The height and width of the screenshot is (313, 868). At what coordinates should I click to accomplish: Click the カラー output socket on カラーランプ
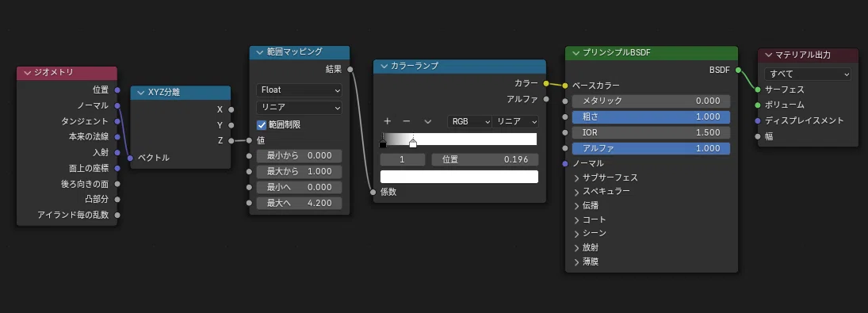pos(546,83)
